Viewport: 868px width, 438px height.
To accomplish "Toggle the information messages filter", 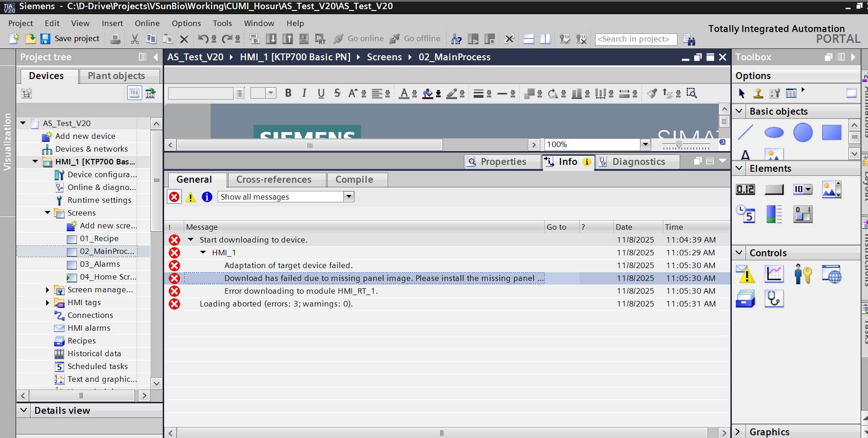I will pyautogui.click(x=207, y=197).
